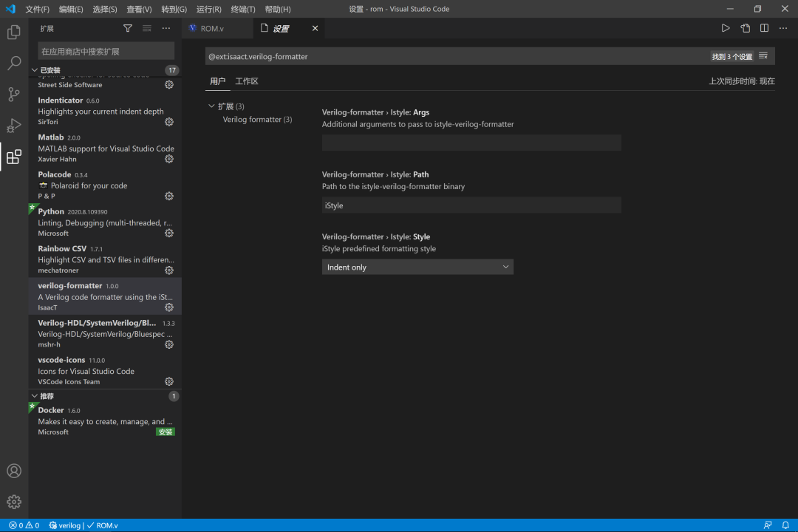Select the Polacode extension entry
Image resolution: width=798 pixels, height=532 pixels.
pyautogui.click(x=105, y=185)
